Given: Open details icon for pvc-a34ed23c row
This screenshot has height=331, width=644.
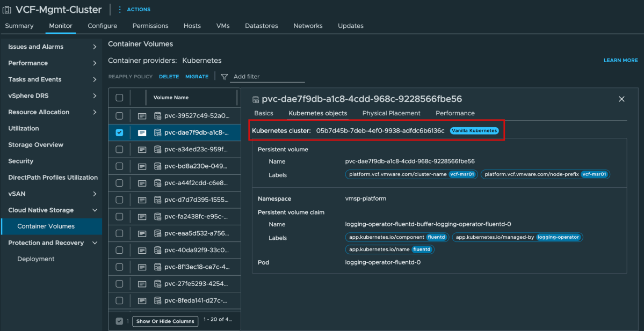Looking at the screenshot, I should click(142, 150).
